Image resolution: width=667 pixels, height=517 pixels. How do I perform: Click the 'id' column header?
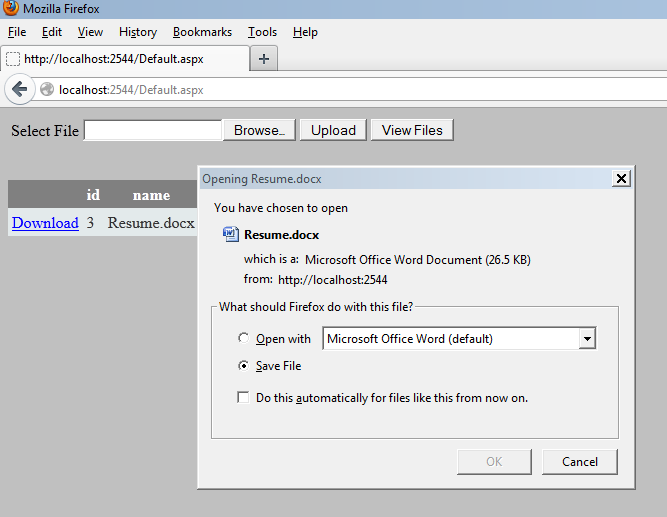point(93,194)
